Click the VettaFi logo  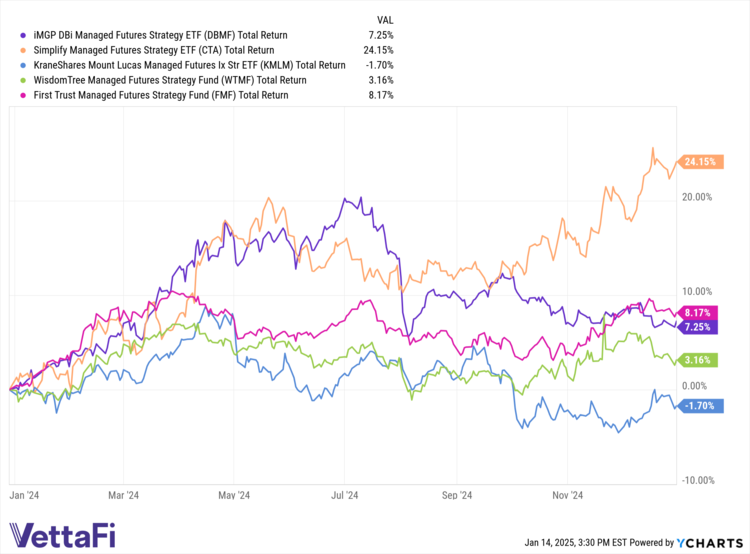61,535
